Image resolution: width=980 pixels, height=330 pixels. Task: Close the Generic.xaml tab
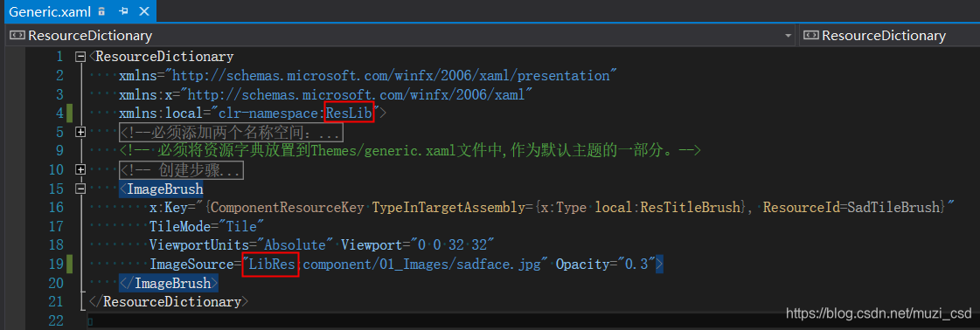[x=143, y=11]
